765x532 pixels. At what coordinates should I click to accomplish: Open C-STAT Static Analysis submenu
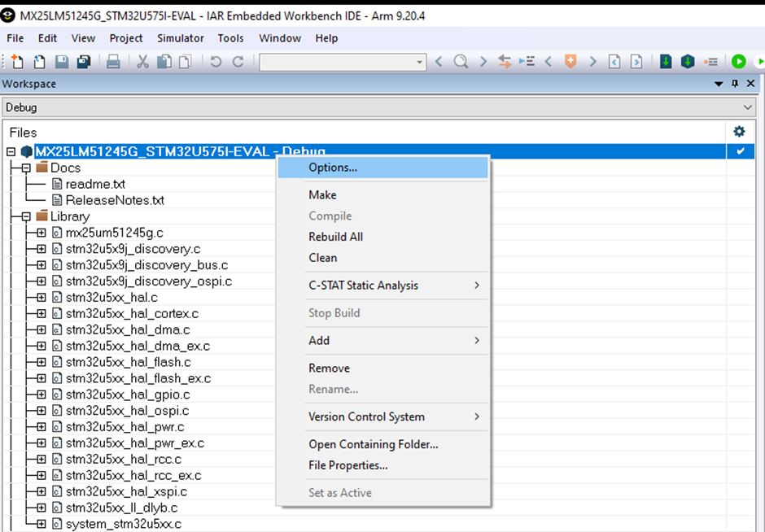pos(383,286)
